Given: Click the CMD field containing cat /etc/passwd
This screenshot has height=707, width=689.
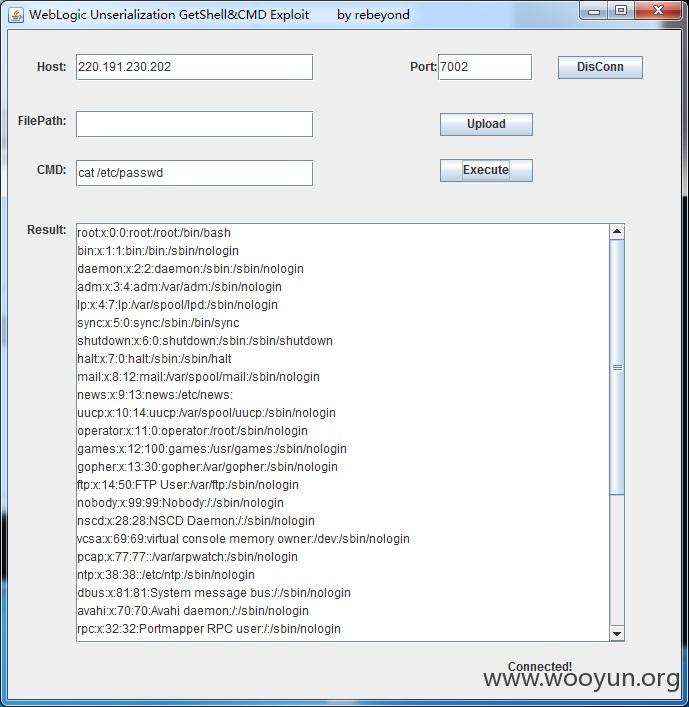Looking at the screenshot, I should pos(194,173).
